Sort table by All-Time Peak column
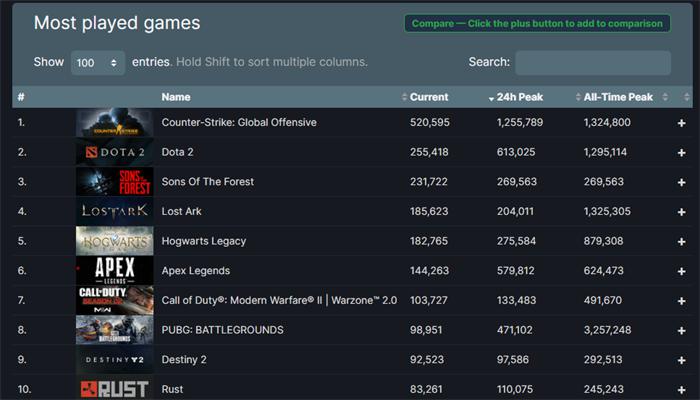This screenshot has height=400, width=700. (x=618, y=97)
